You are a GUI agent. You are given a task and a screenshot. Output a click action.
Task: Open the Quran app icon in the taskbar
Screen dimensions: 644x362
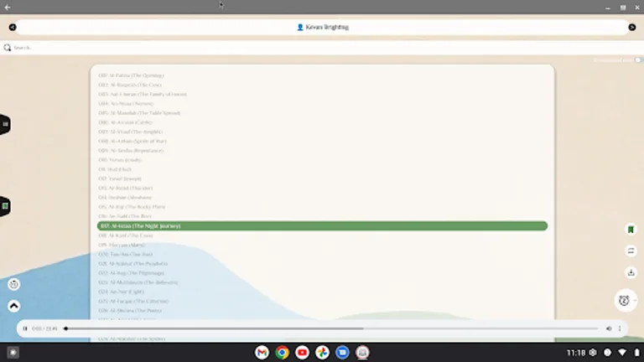(362, 352)
